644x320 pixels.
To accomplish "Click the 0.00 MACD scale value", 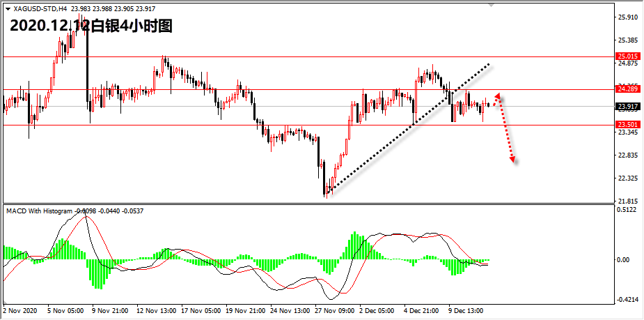I will click(625, 259).
